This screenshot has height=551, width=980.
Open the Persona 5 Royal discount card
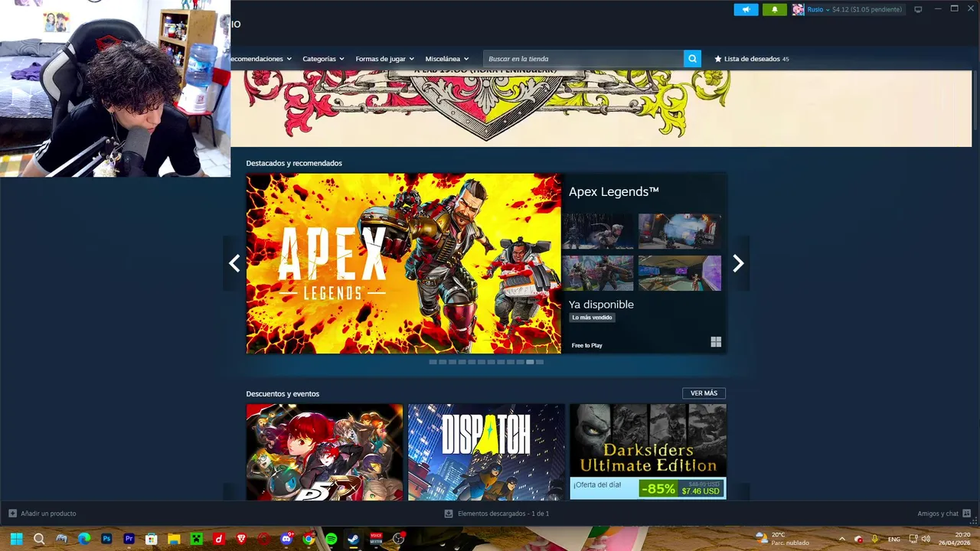tap(325, 452)
